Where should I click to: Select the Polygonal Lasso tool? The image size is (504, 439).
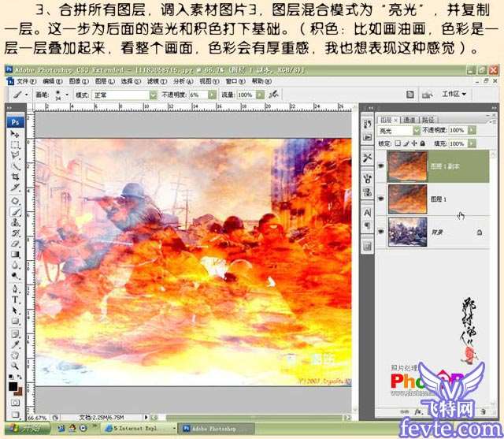15,156
